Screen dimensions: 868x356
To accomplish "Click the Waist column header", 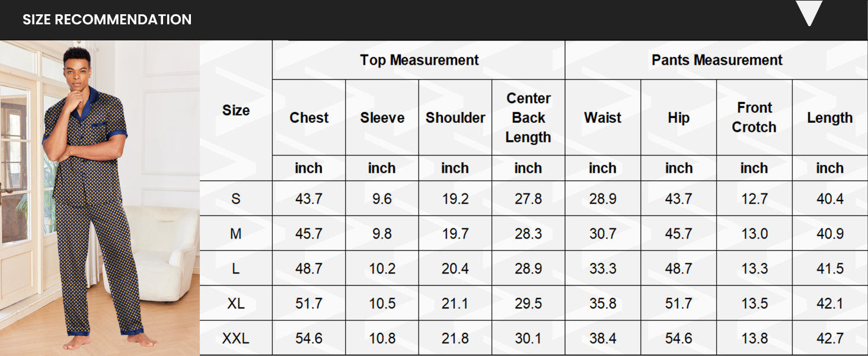I will [x=602, y=117].
